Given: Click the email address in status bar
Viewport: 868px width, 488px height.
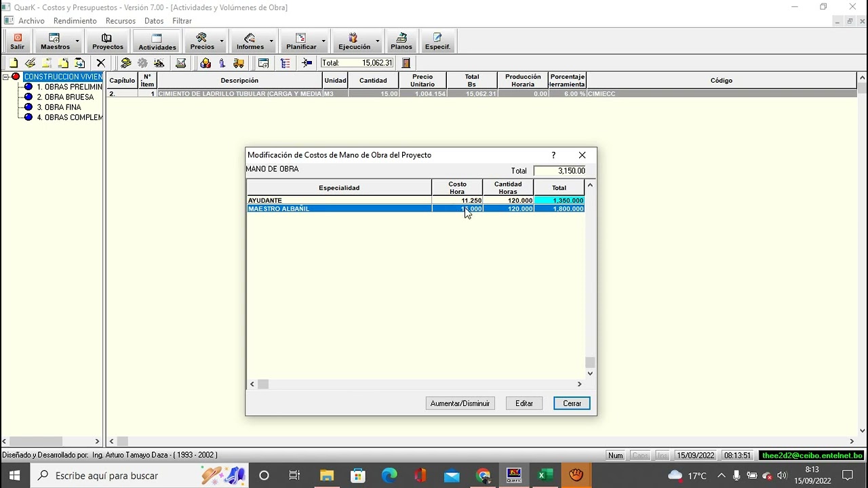Looking at the screenshot, I should click(812, 455).
